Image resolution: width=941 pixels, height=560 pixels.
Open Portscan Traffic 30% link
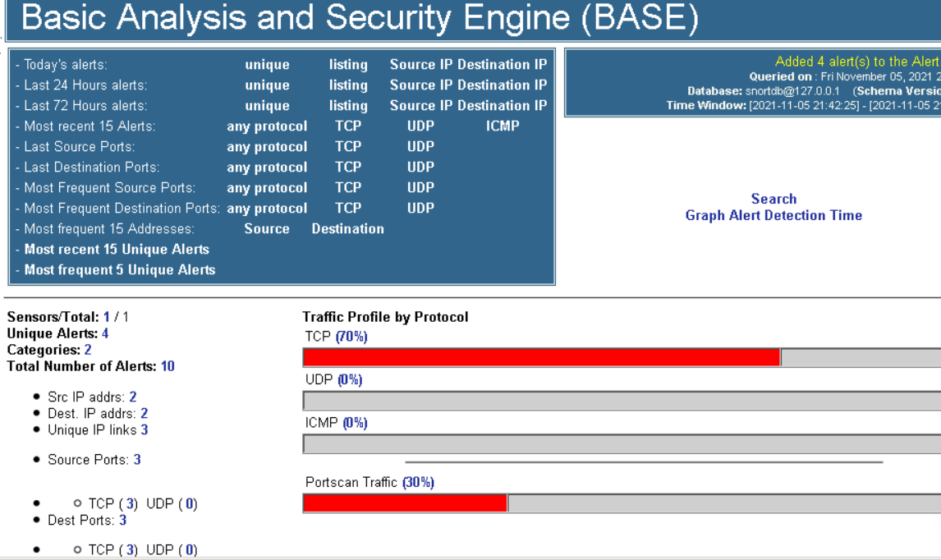418,483
